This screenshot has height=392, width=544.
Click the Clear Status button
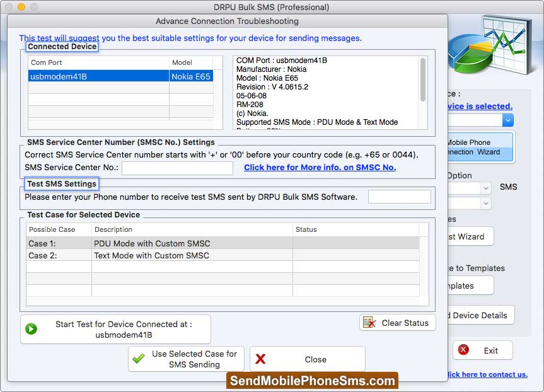point(398,323)
